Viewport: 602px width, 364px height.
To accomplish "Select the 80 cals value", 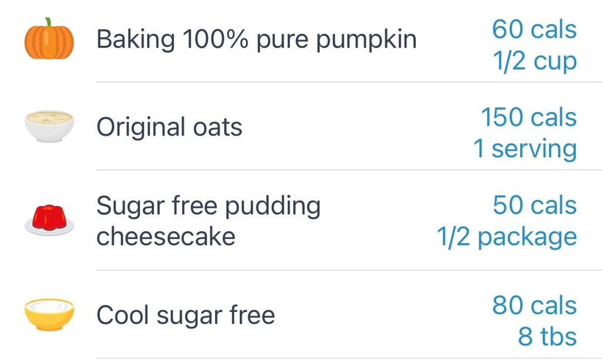I will [x=535, y=305].
